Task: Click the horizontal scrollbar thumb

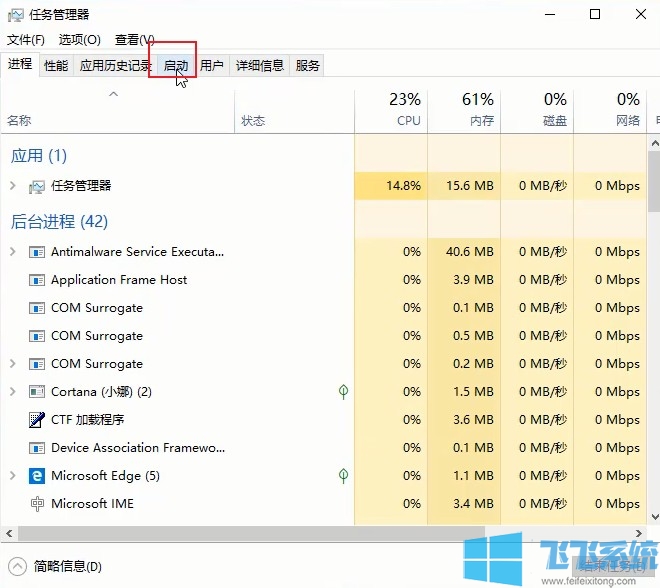Action: point(251,534)
